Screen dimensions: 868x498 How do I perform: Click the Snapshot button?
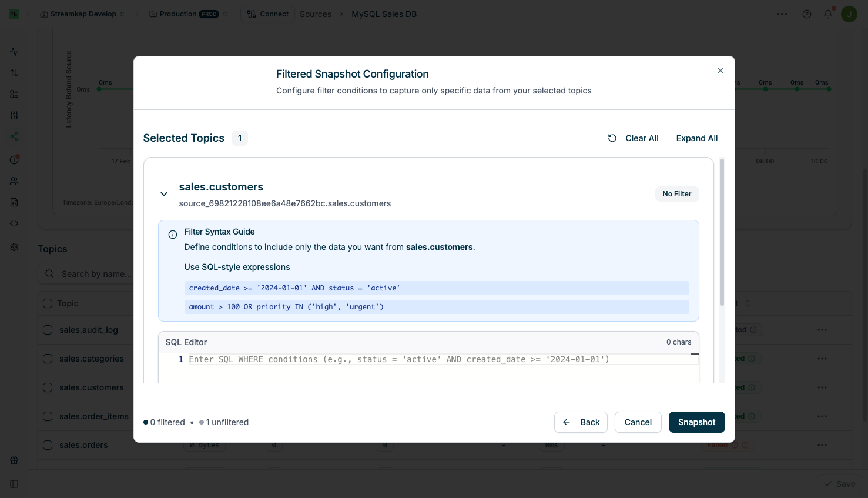(x=696, y=422)
